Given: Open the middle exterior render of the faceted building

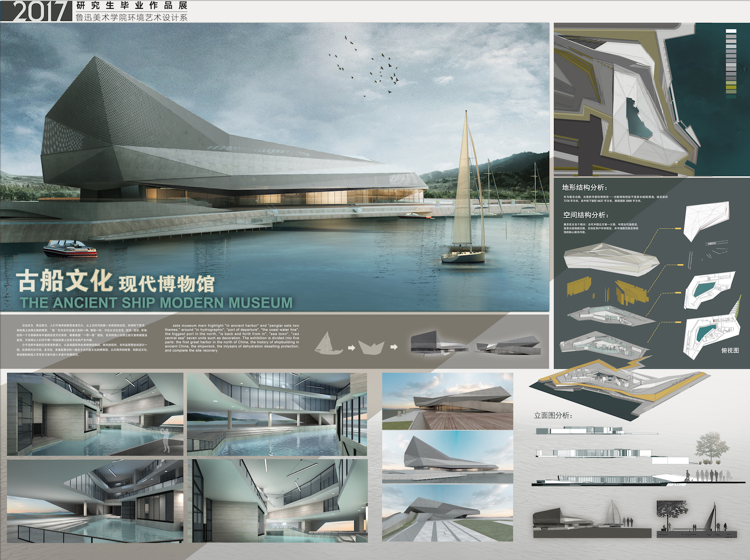Looking at the screenshot, I should tap(448, 457).
